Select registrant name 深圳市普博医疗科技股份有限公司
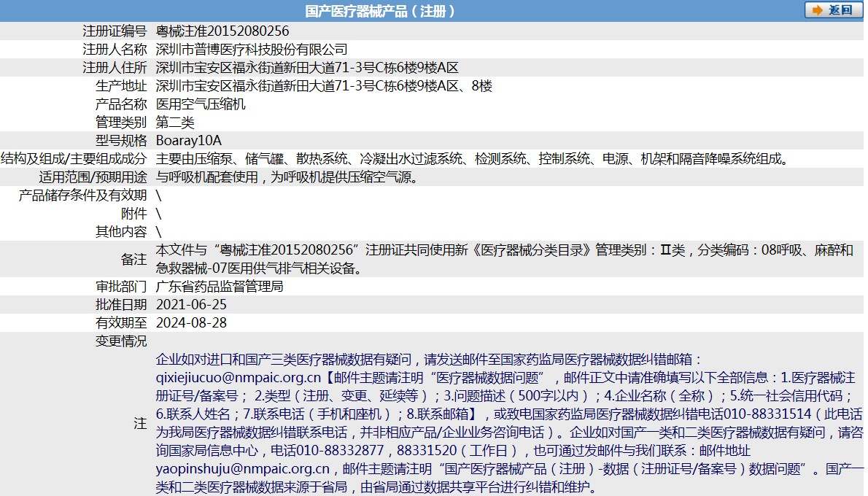 click(252, 50)
